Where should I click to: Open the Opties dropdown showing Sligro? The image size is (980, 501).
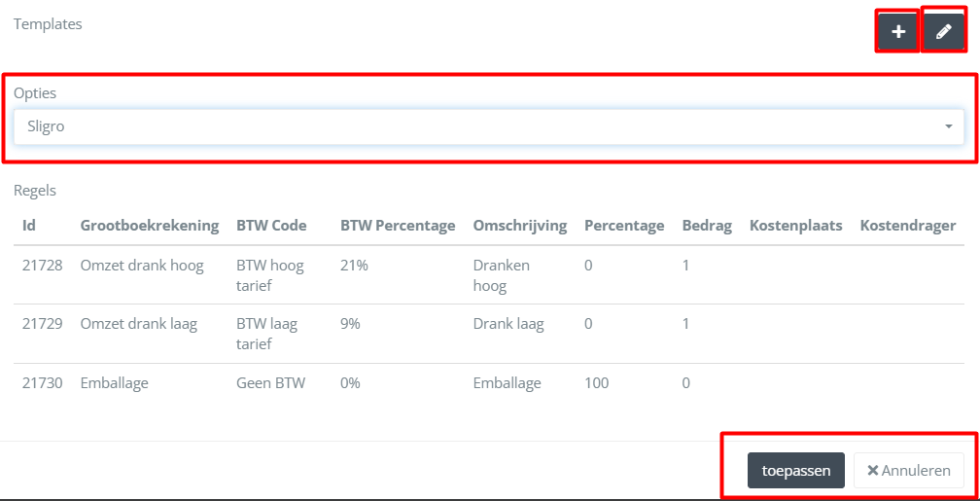pos(488,126)
